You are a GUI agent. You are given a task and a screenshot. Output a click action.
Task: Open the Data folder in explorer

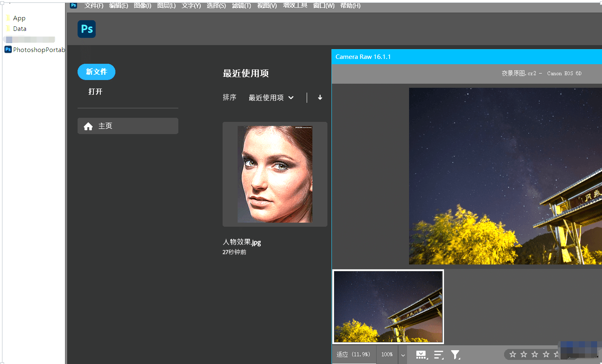point(16,29)
